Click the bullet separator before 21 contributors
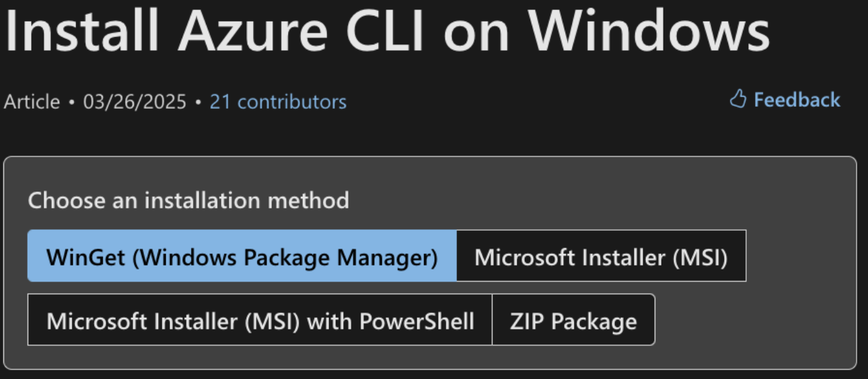 198,102
